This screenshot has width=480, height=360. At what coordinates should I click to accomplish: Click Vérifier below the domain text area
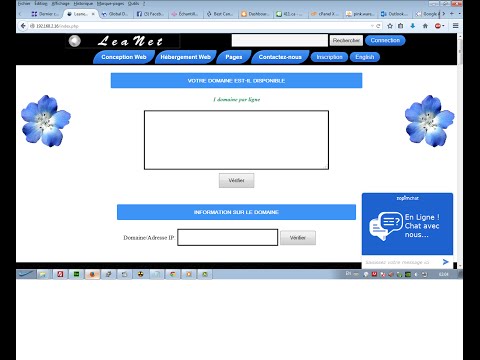[x=236, y=180]
